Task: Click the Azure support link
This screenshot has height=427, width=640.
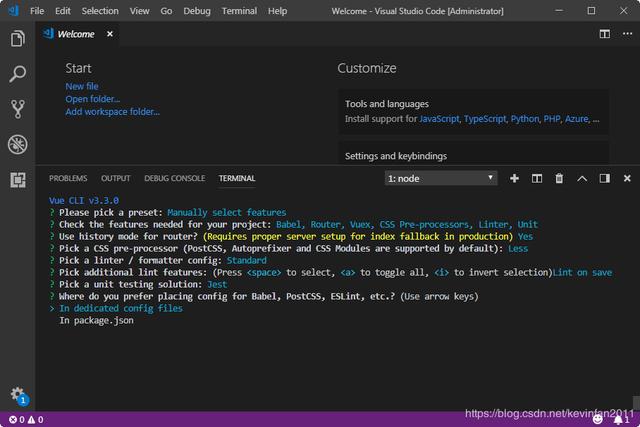Action: pos(577,119)
